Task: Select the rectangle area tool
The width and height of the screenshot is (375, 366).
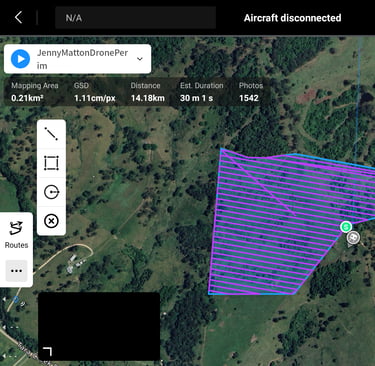Action: [51, 163]
